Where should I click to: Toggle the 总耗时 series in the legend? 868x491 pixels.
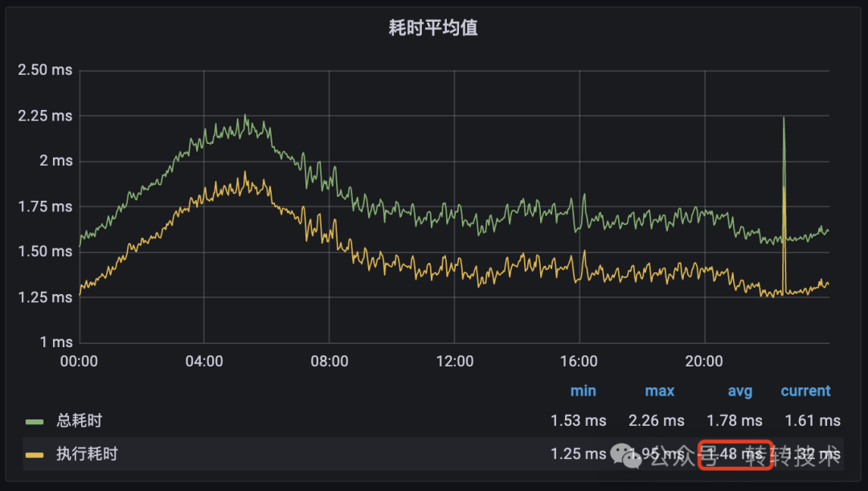tap(79, 421)
